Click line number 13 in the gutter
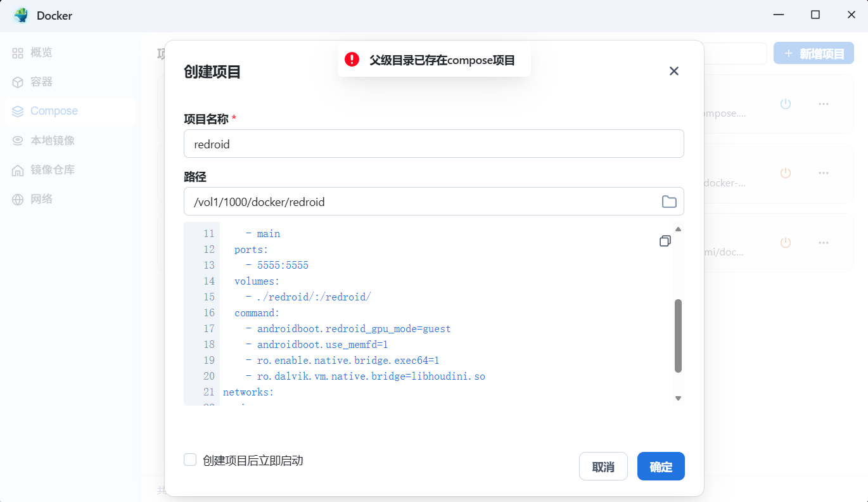 tap(209, 266)
